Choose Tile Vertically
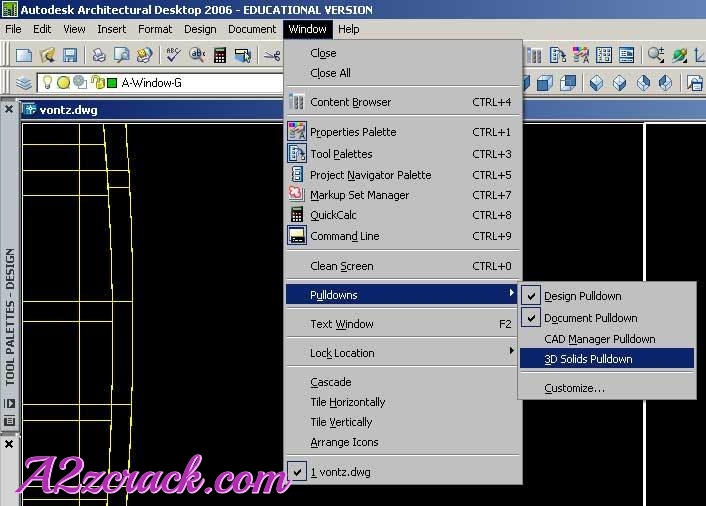This screenshot has width=706, height=506. click(403, 422)
